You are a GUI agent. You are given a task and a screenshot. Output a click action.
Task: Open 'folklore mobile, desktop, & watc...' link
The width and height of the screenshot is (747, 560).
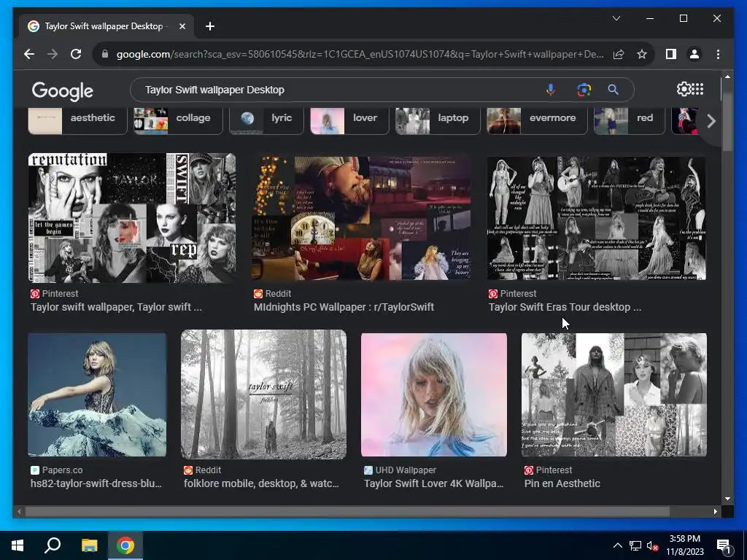pyautogui.click(x=262, y=484)
